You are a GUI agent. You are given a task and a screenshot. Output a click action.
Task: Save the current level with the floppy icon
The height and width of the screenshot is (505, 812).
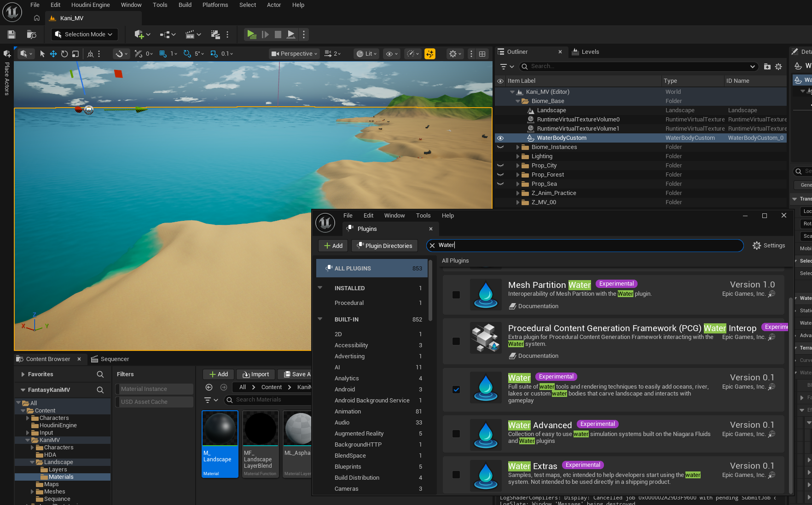point(12,34)
